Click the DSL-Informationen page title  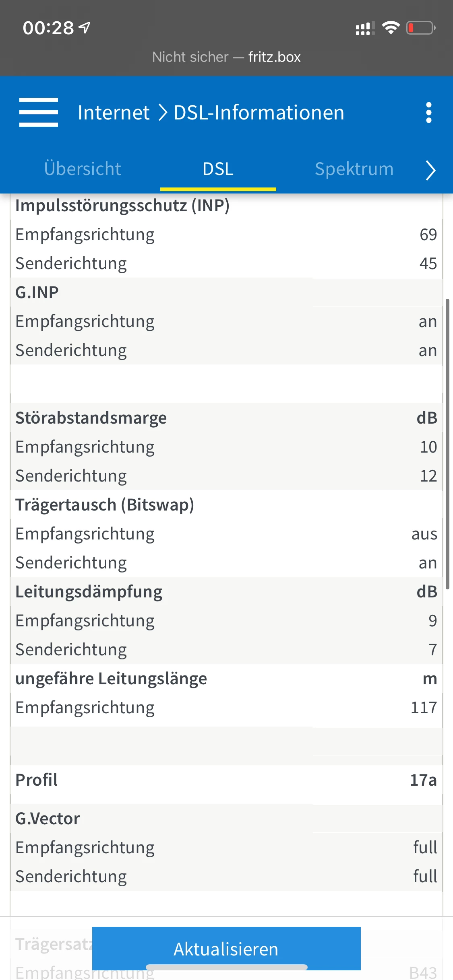coord(259,113)
